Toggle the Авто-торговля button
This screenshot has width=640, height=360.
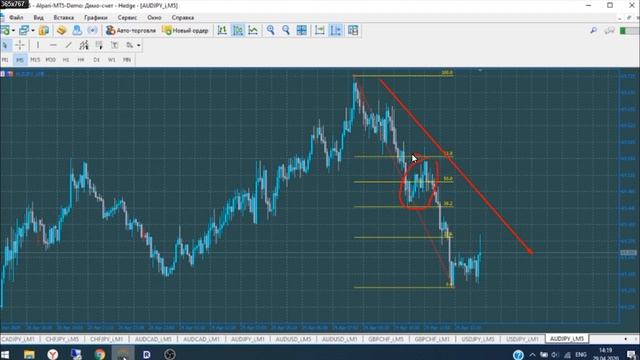[131, 30]
